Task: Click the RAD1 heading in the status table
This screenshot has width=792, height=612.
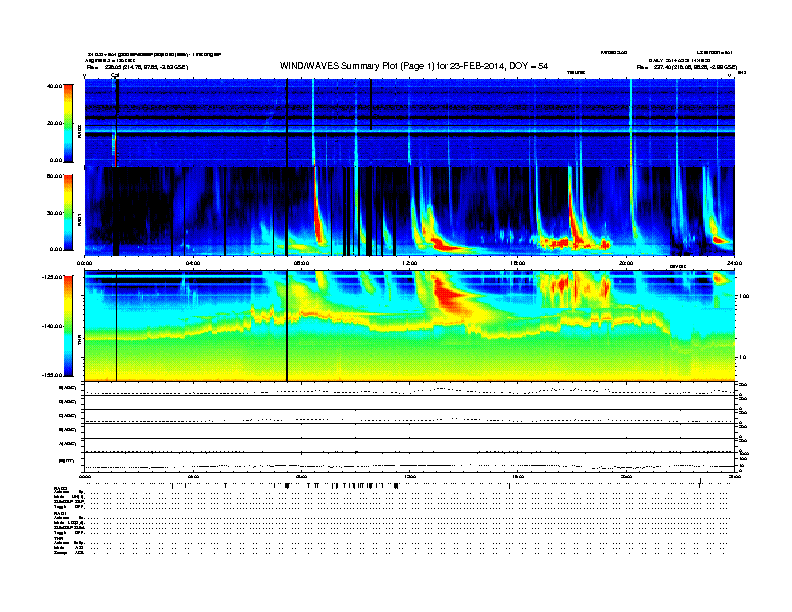Action: (x=61, y=513)
